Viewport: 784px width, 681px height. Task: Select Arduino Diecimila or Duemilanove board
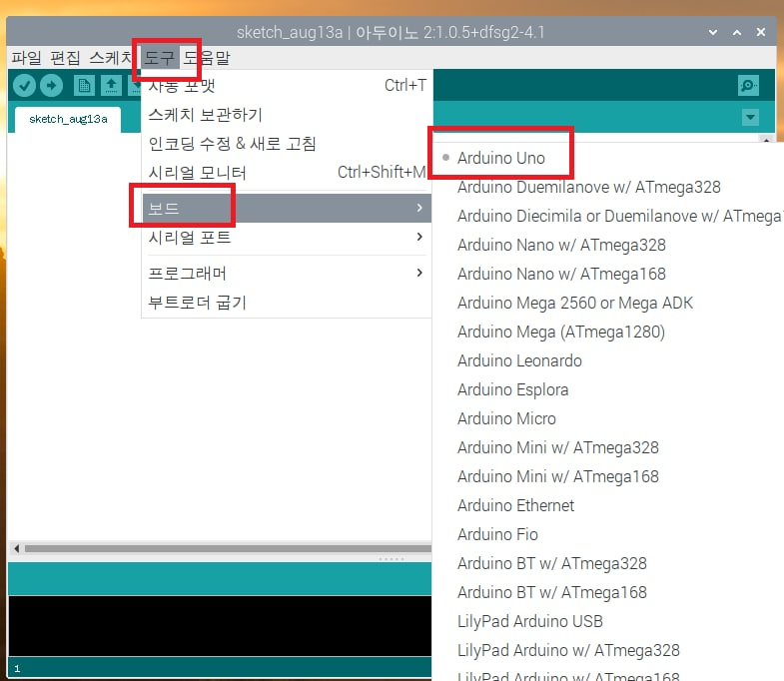608,216
